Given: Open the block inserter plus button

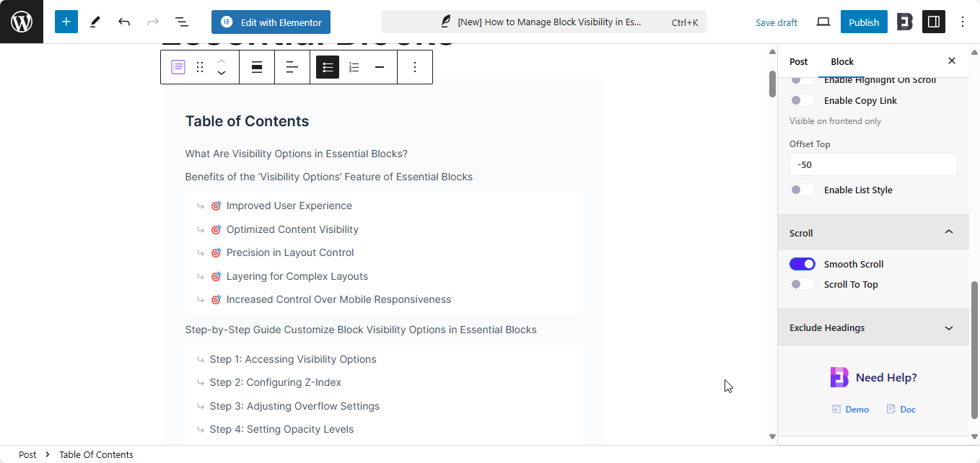Looking at the screenshot, I should tap(66, 22).
